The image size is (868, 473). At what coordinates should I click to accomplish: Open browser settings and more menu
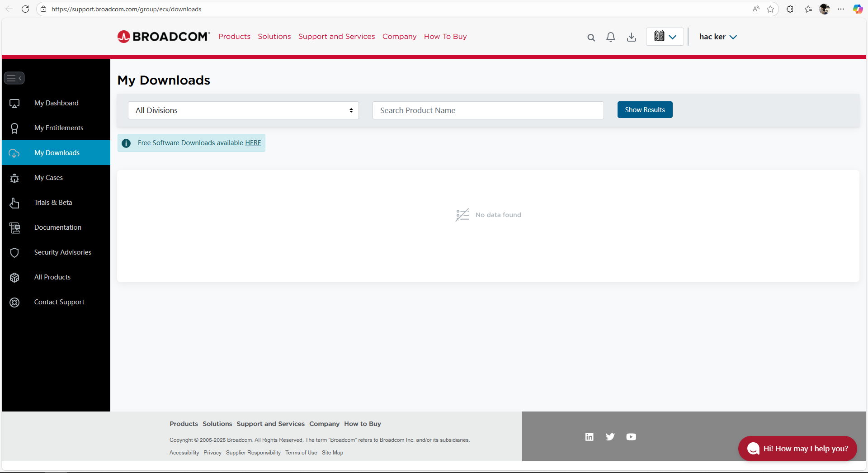[841, 9]
